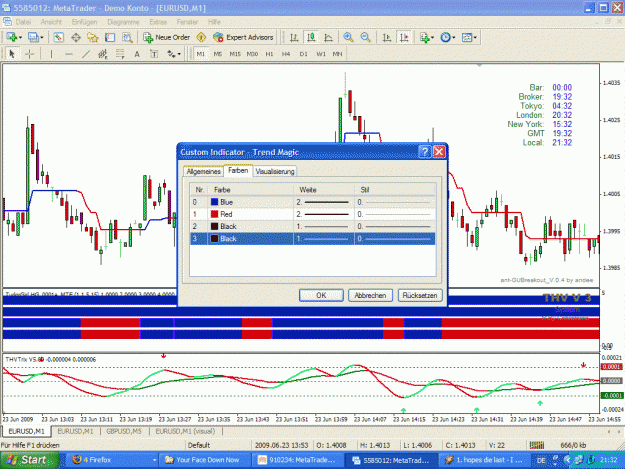
Task: Click OK in Trend Magic dialog
Action: point(321,295)
